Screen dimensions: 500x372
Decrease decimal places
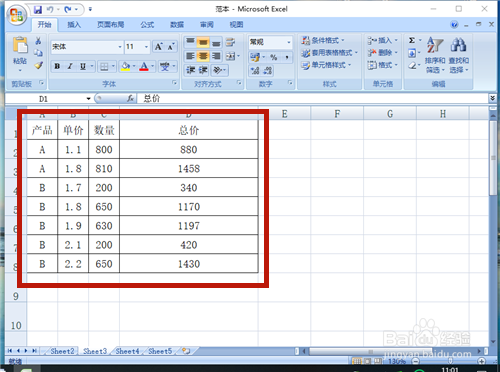click(268, 70)
